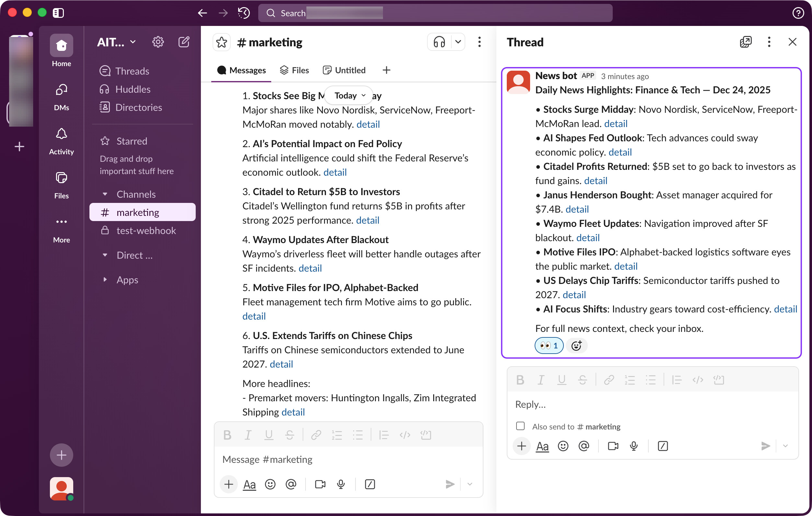812x516 pixels.
Task: Open huddle options dropdown arrow
Action: pos(458,42)
